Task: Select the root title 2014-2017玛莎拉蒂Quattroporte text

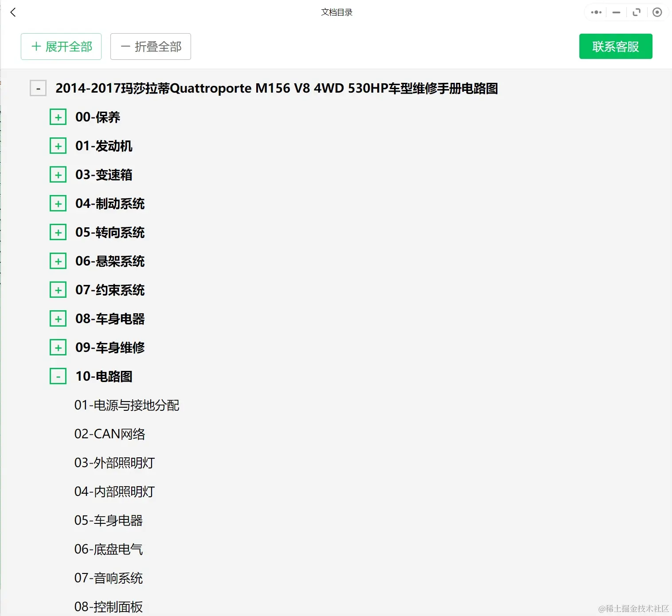Action: (277, 88)
